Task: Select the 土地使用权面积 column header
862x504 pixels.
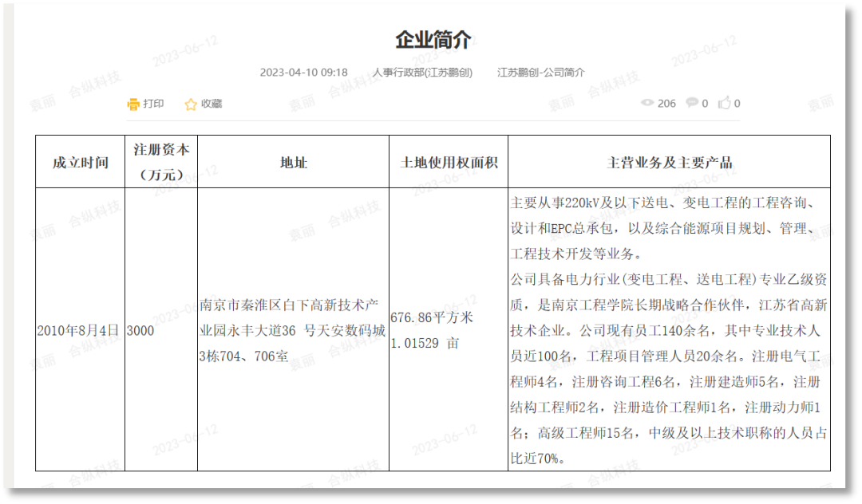Action: click(x=449, y=163)
